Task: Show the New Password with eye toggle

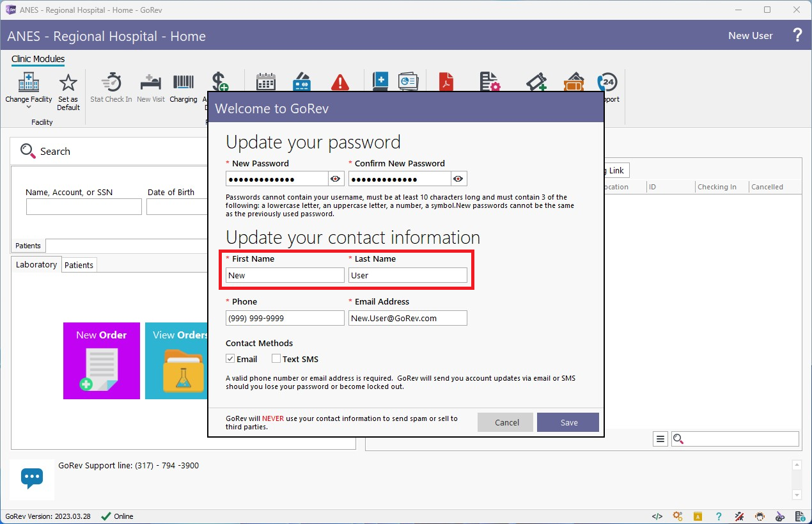Action: (336, 179)
